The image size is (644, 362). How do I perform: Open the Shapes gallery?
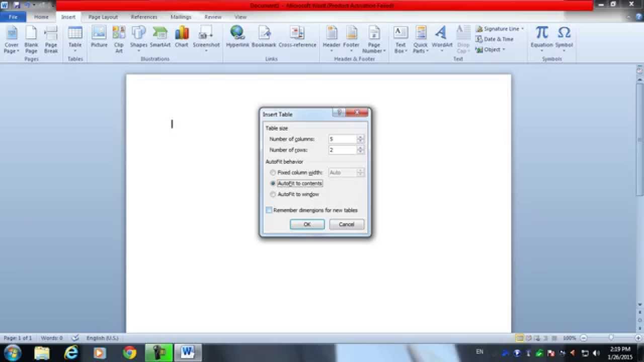138,40
